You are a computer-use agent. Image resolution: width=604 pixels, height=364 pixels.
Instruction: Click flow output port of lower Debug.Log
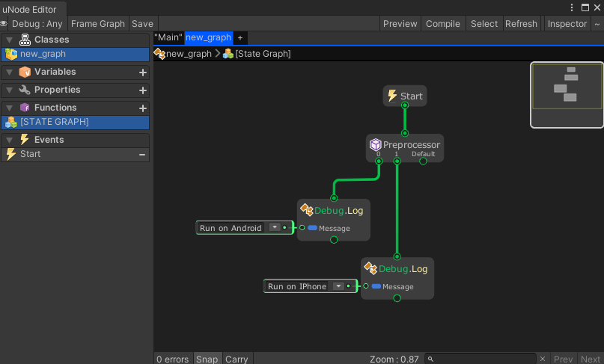397,298
